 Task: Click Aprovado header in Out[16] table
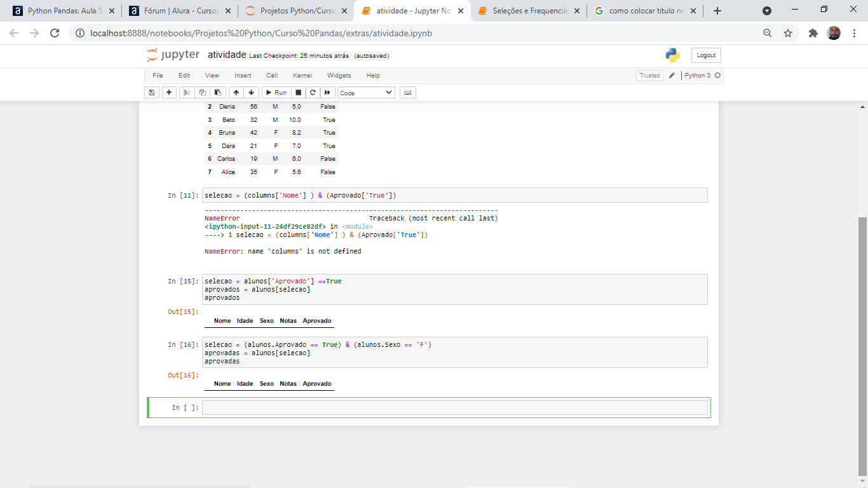pos(317,384)
